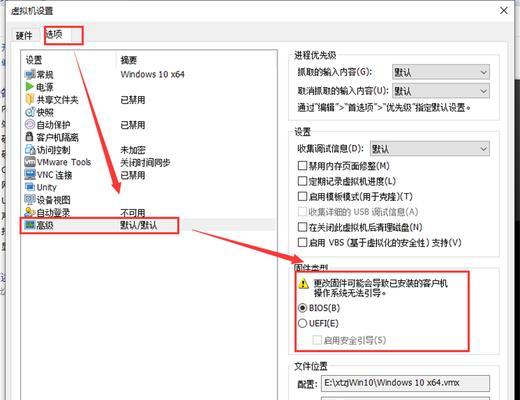Select the 电源 (Power) green arrow icon

pyautogui.click(x=30, y=87)
